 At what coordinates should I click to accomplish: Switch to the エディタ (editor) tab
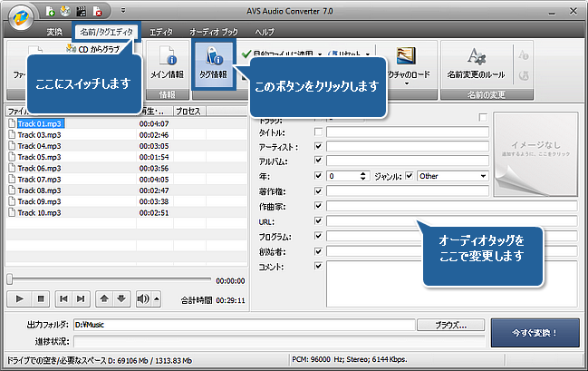tap(161, 32)
